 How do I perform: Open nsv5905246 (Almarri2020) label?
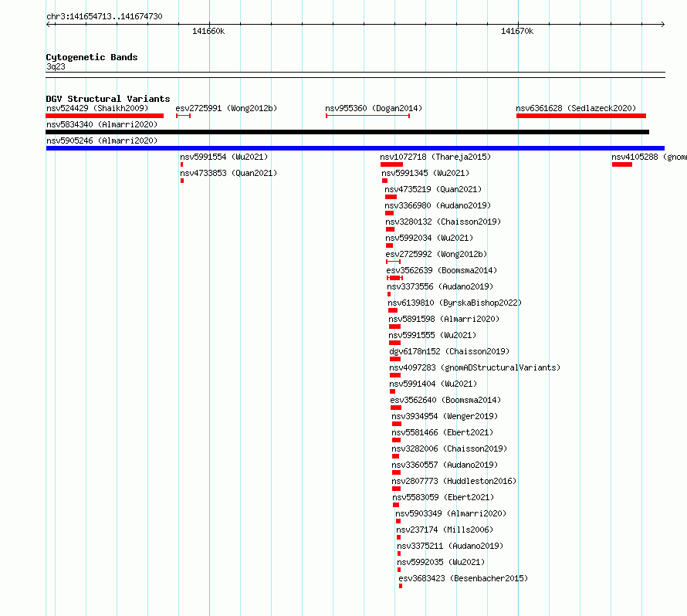tap(102, 140)
